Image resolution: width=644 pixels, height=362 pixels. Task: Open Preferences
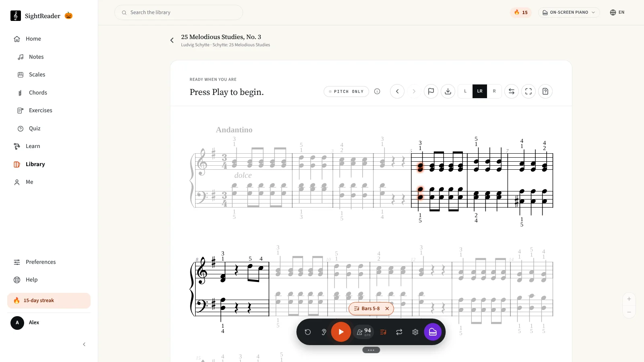(49, 262)
